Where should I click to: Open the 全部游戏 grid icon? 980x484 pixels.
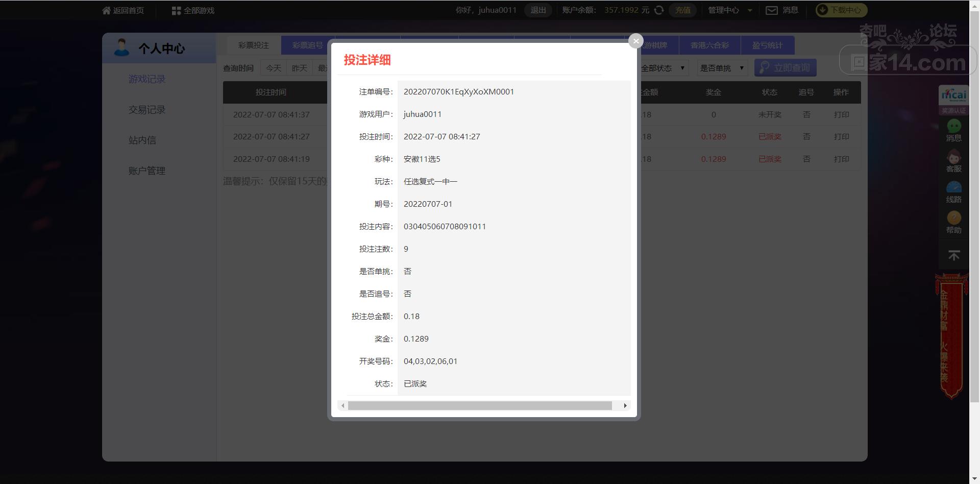coord(176,11)
